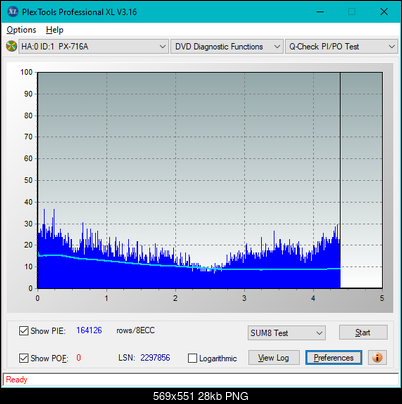Viewport: 402px width, 404px height.
Task: Click the Ready status bar text
Action: pyautogui.click(x=16, y=380)
